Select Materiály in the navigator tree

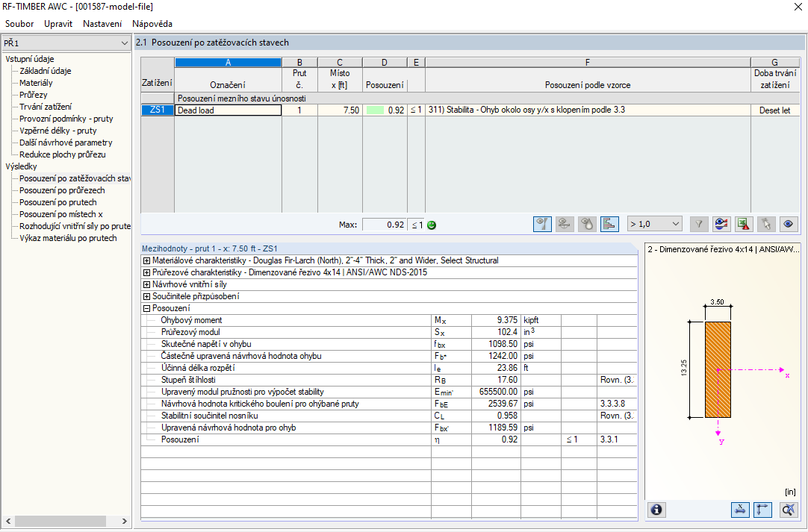coord(36,83)
